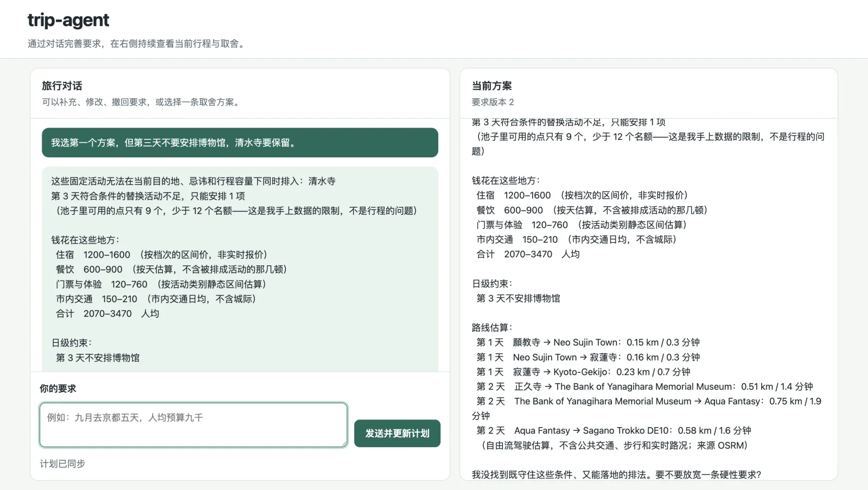Click 可以补充、修改、撤回要求 helper text
Image resolution: width=868 pixels, height=490 pixels.
142,102
